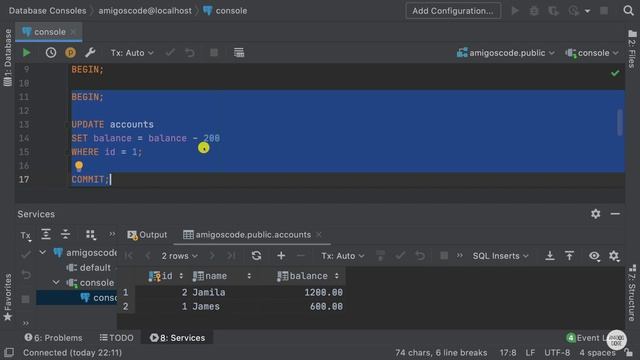The height and width of the screenshot is (360, 640).
Task: Open Tx: Auto dropdown in results toolbar
Action: point(342,256)
